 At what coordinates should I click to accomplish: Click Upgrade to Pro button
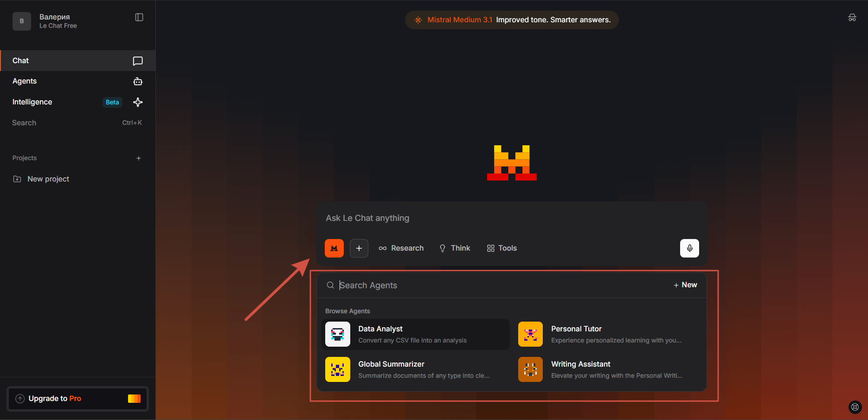pos(78,399)
